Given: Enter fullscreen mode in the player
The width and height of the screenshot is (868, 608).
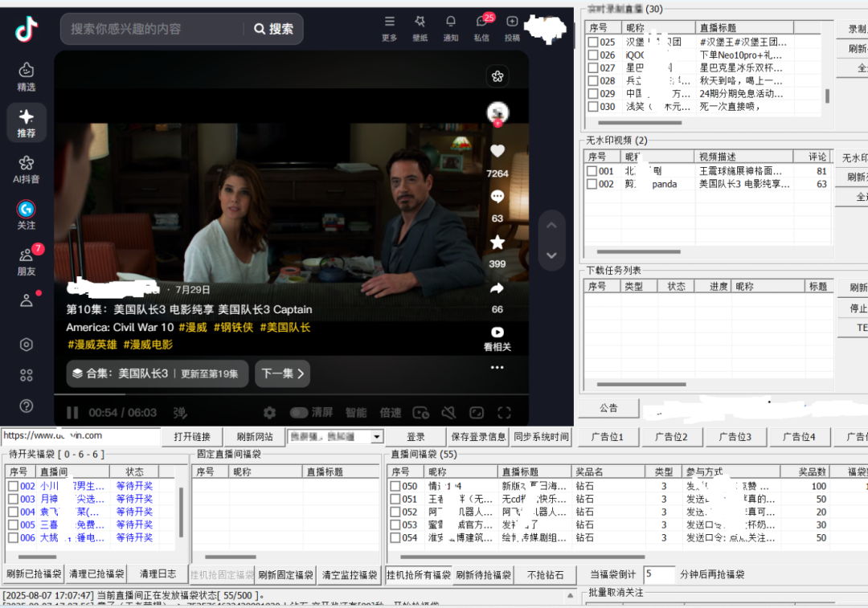Looking at the screenshot, I should [504, 413].
